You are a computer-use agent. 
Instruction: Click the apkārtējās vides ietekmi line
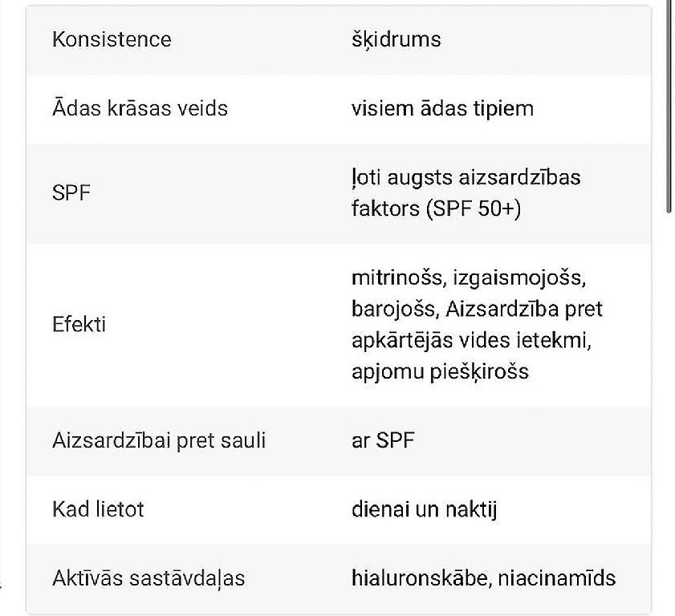click(x=471, y=341)
